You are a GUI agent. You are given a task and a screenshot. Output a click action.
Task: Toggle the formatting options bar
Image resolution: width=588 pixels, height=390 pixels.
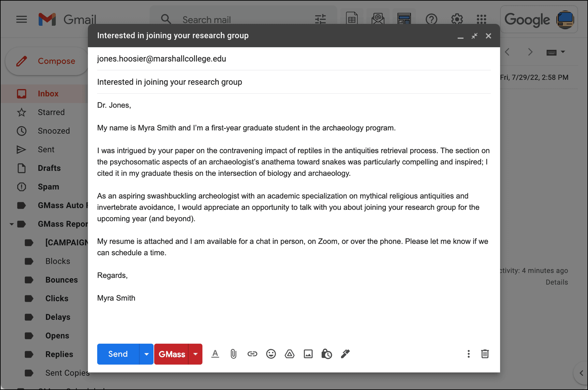click(215, 354)
